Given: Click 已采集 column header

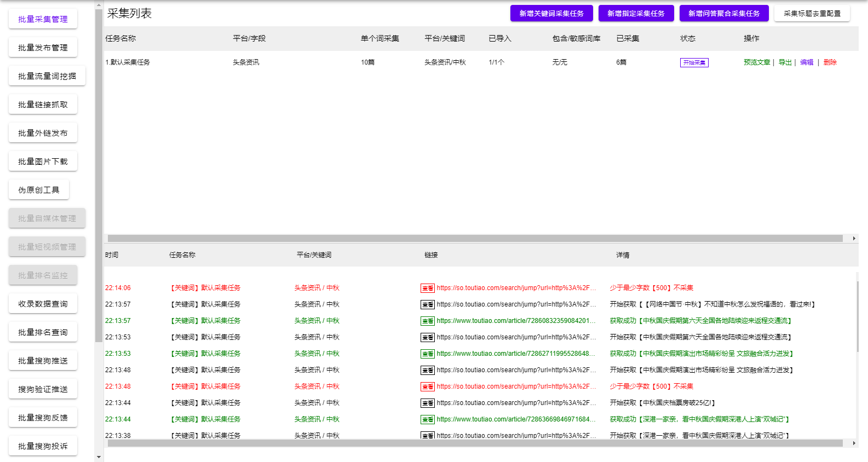Looking at the screenshot, I should coord(628,38).
